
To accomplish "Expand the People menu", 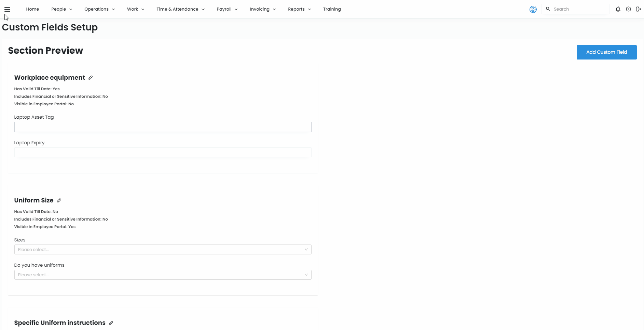I will click(61, 9).
